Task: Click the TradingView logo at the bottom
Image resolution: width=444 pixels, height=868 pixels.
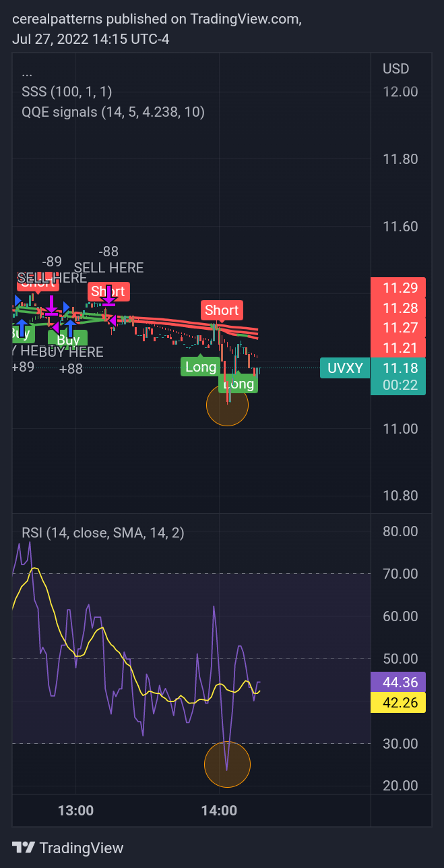Action: 68,848
